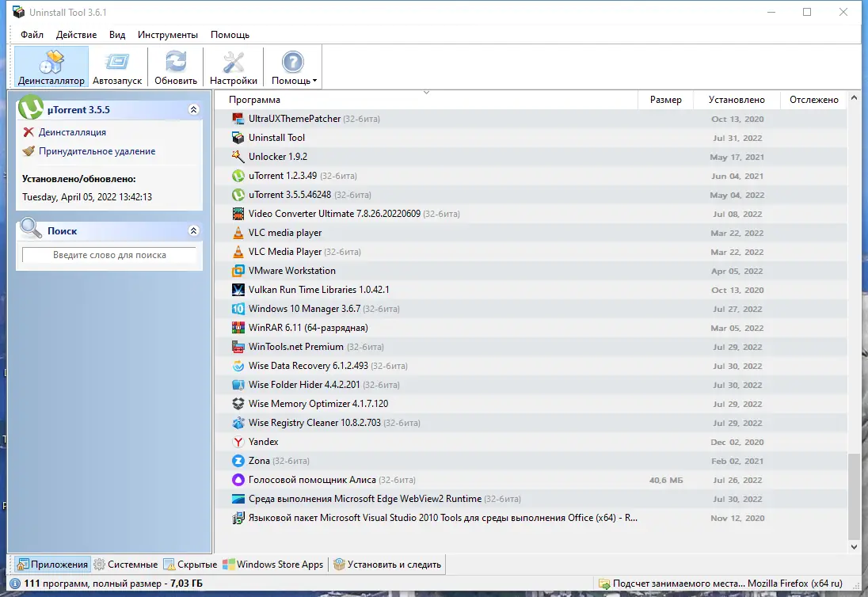
Task: Click the vertical scrollbar thumb of the list
Action: point(854,496)
